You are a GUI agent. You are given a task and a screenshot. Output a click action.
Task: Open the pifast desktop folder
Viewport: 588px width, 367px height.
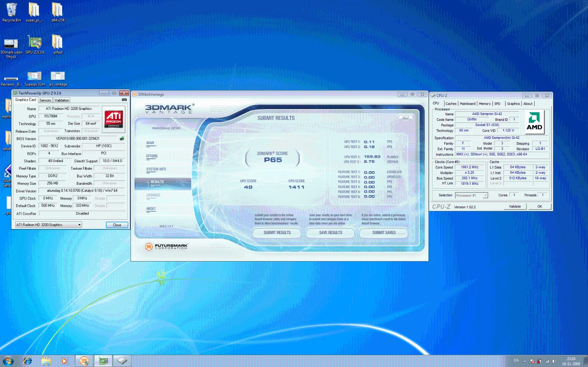point(58,45)
